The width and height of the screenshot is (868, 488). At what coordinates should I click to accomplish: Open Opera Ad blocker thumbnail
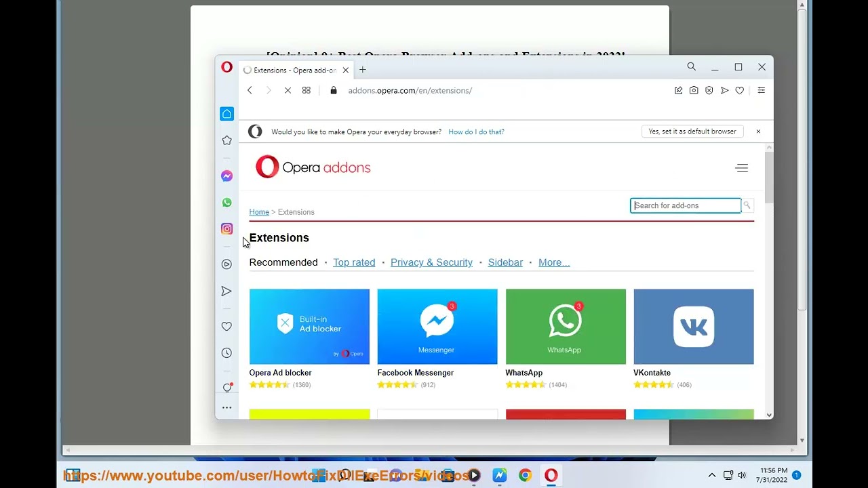click(309, 327)
